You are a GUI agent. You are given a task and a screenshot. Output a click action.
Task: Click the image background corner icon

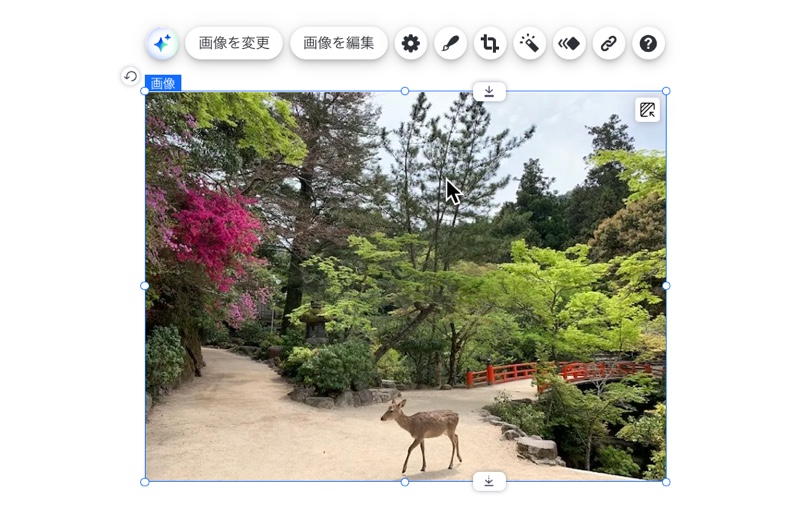[647, 110]
